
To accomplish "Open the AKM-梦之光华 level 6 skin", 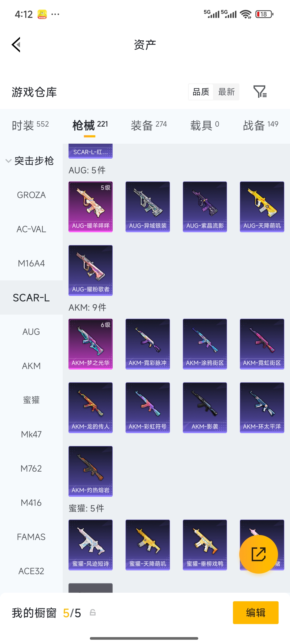I will click(x=91, y=344).
